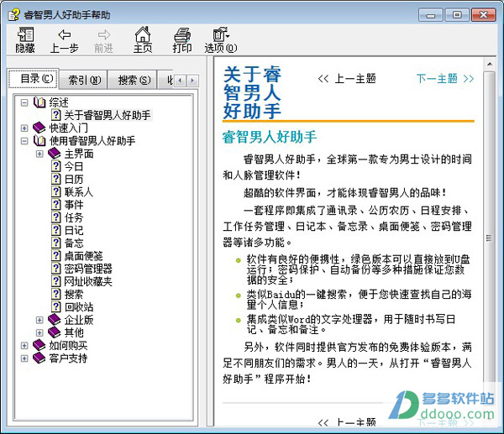This screenshot has height=434, width=504.
Task: Expand the 主界面 tree node
Action: 39,154
